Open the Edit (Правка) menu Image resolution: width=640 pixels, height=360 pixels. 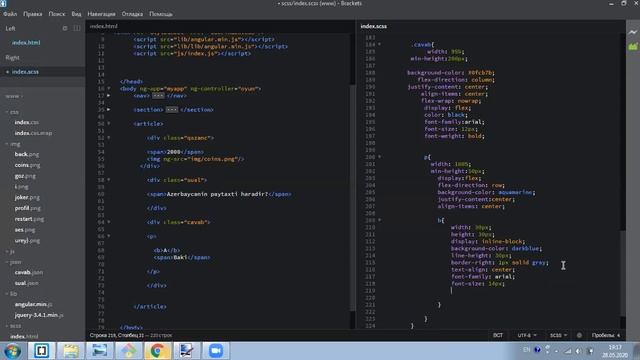tap(33, 14)
